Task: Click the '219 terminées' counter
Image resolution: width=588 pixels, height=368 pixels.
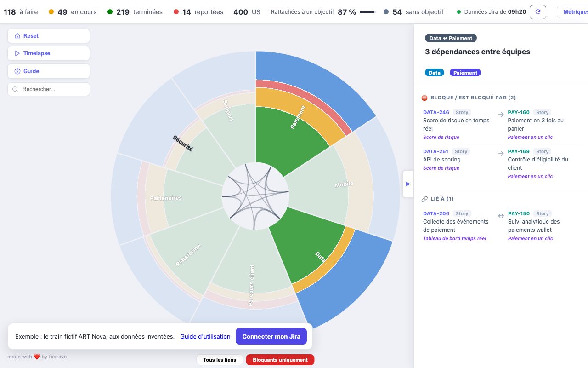Action: pos(135,12)
